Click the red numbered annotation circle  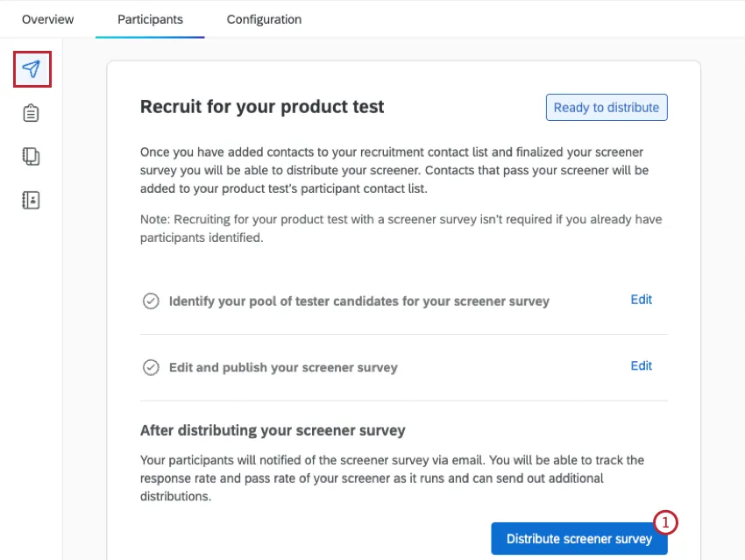[666, 523]
